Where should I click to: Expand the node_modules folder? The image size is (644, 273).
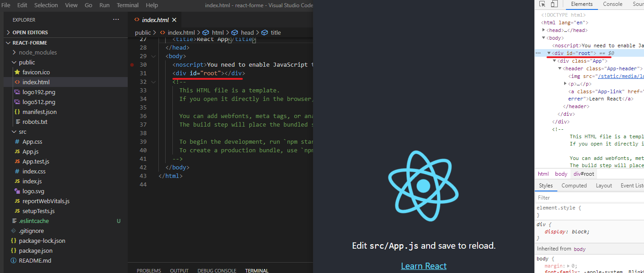coord(38,52)
